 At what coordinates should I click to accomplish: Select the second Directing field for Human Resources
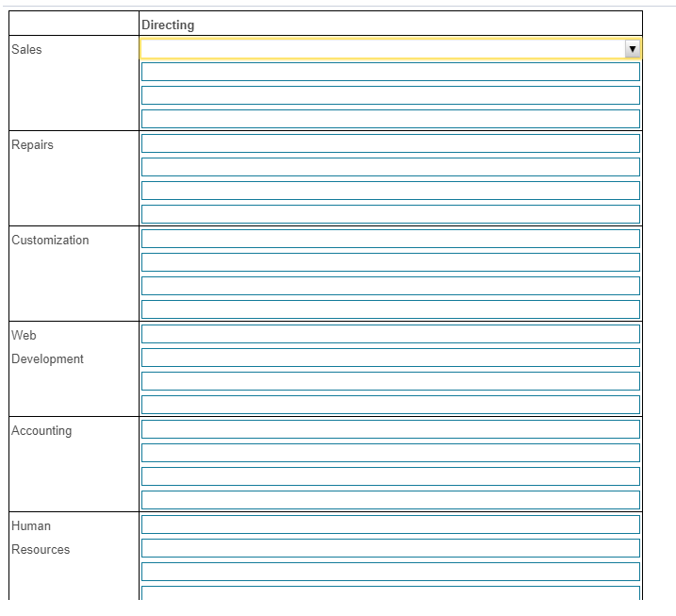(390, 548)
